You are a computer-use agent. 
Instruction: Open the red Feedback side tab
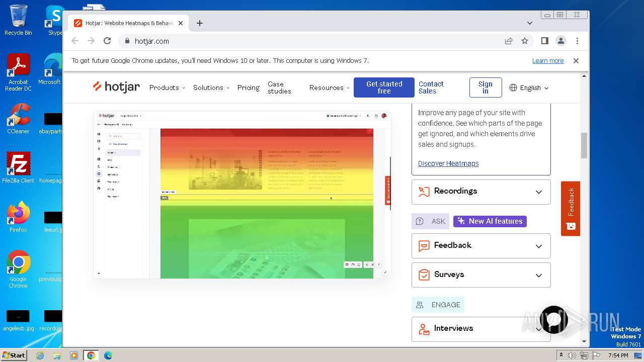[x=571, y=208]
